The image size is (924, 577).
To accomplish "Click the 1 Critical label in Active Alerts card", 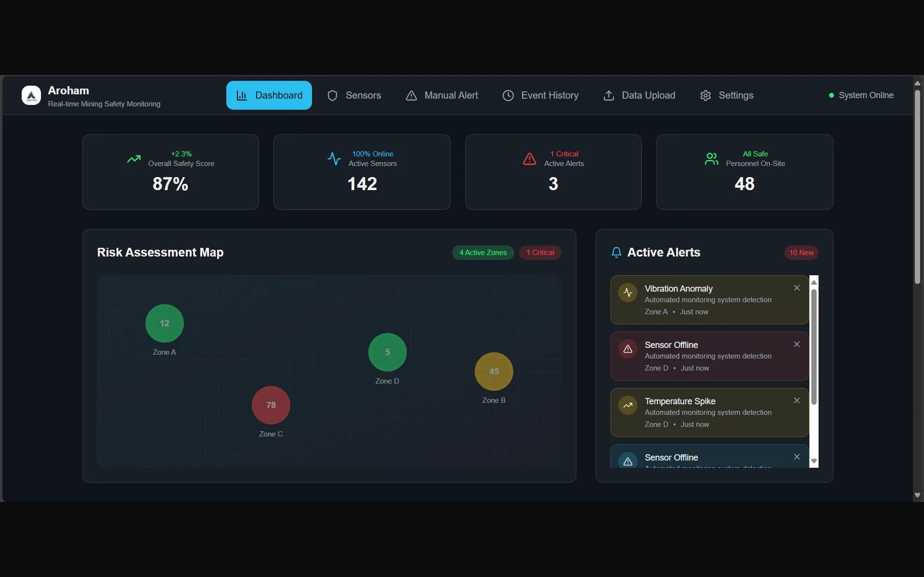I will pyautogui.click(x=564, y=154).
